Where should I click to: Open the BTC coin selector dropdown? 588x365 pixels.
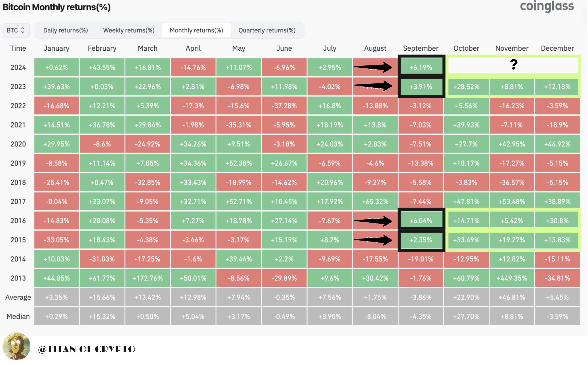tap(16, 30)
